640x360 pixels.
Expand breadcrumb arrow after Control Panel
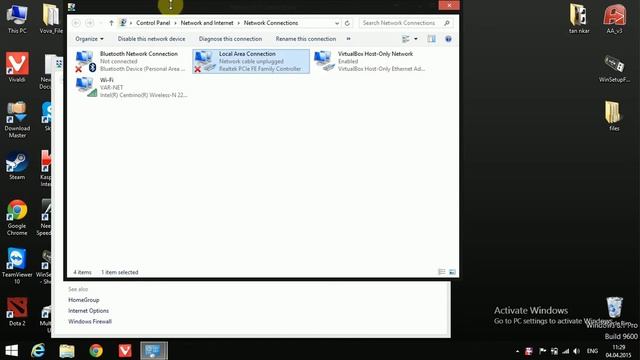coord(176,23)
